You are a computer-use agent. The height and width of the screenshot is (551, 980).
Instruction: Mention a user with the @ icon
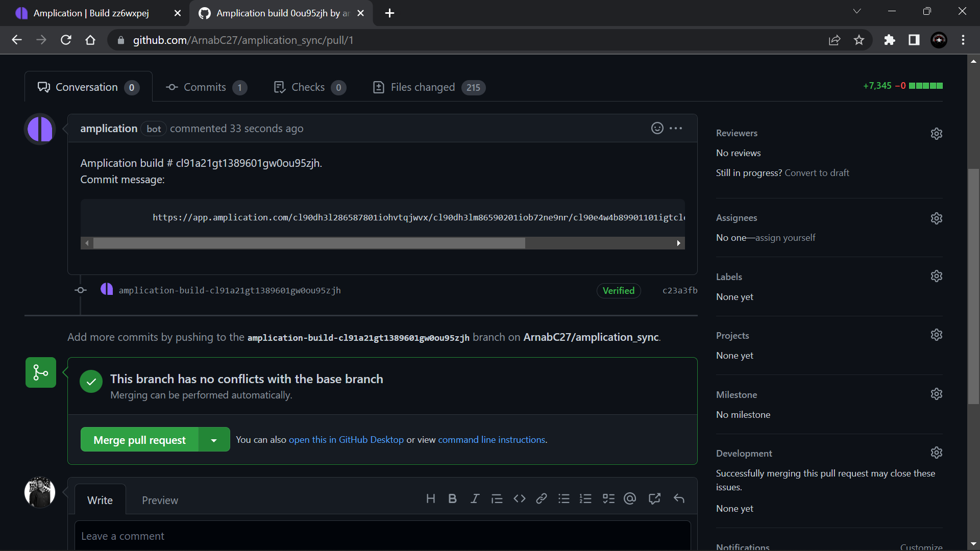pos(630,498)
